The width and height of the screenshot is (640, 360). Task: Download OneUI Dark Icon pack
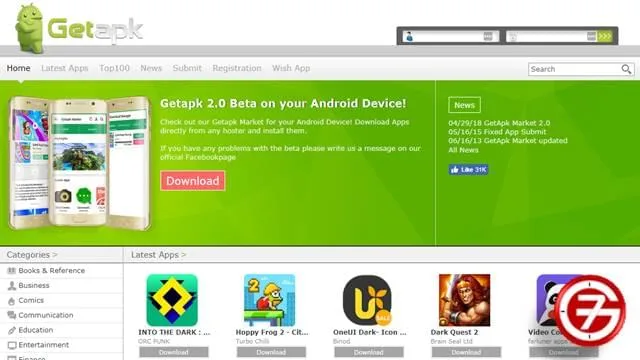(x=369, y=352)
